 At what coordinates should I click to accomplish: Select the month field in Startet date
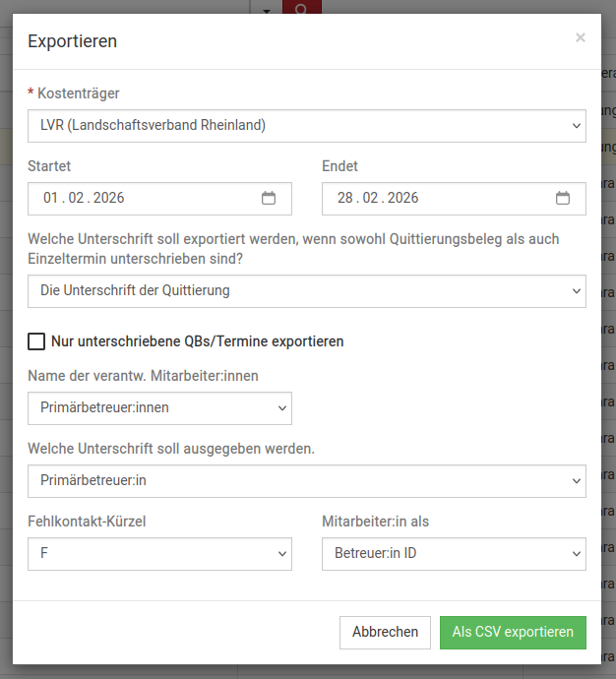click(76, 199)
